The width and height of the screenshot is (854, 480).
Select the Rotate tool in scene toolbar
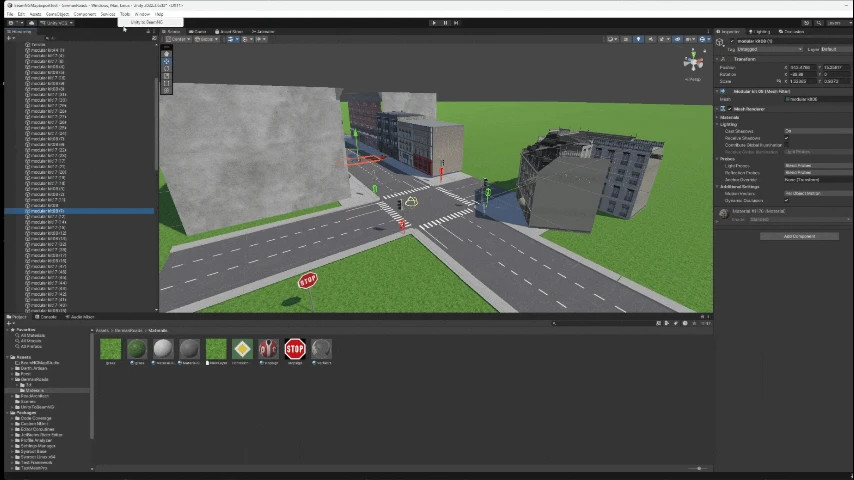point(167,69)
